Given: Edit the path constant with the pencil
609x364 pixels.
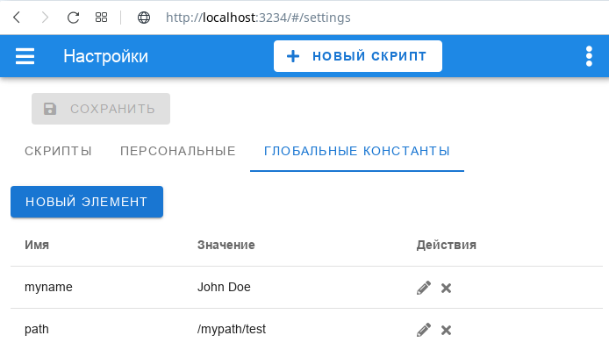Looking at the screenshot, I should coord(424,330).
